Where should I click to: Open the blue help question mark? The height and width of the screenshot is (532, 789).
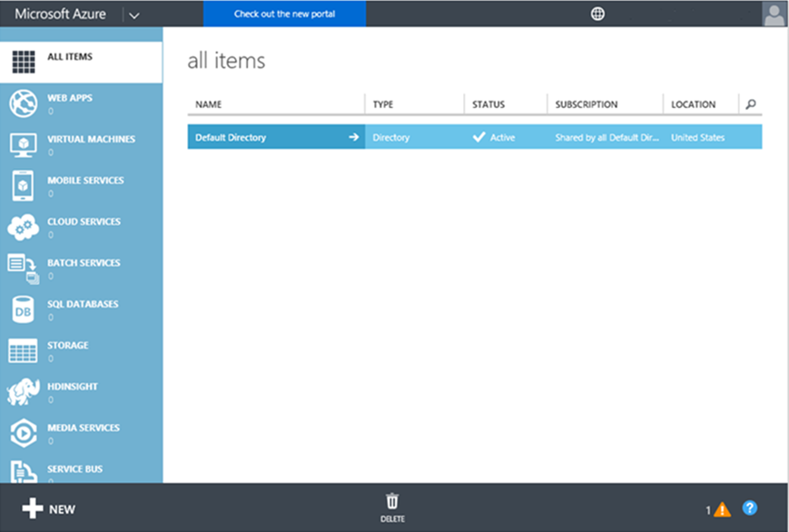pyautogui.click(x=750, y=507)
